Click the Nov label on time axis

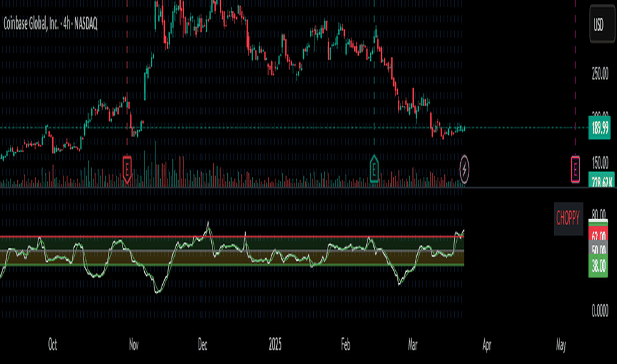point(134,345)
